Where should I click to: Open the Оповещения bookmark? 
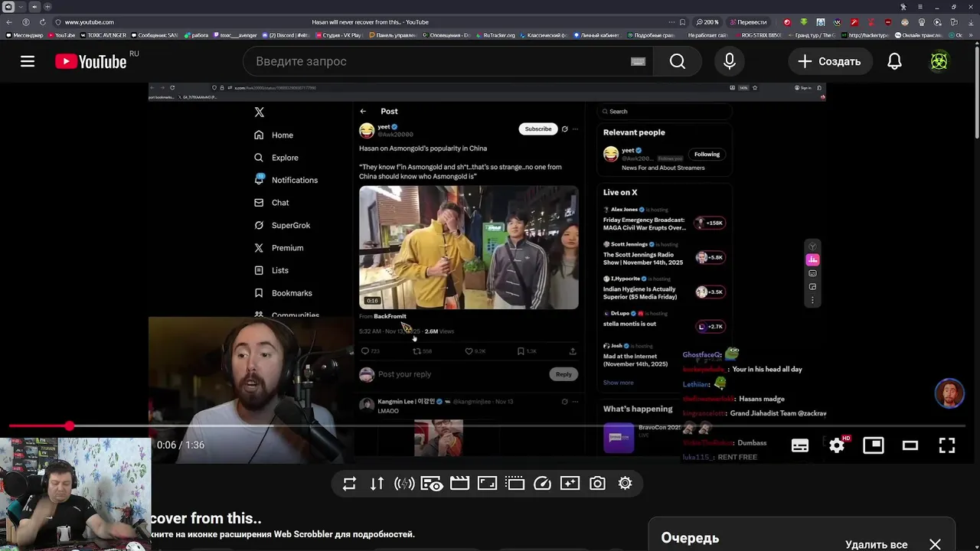click(446, 35)
